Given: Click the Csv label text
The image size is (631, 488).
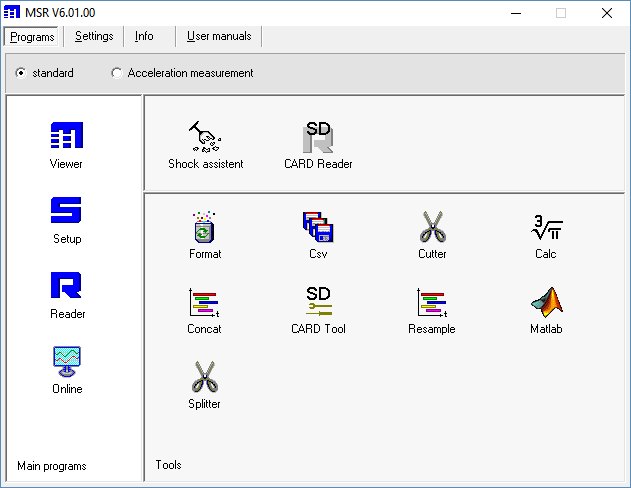Looking at the screenshot, I should [318, 254].
